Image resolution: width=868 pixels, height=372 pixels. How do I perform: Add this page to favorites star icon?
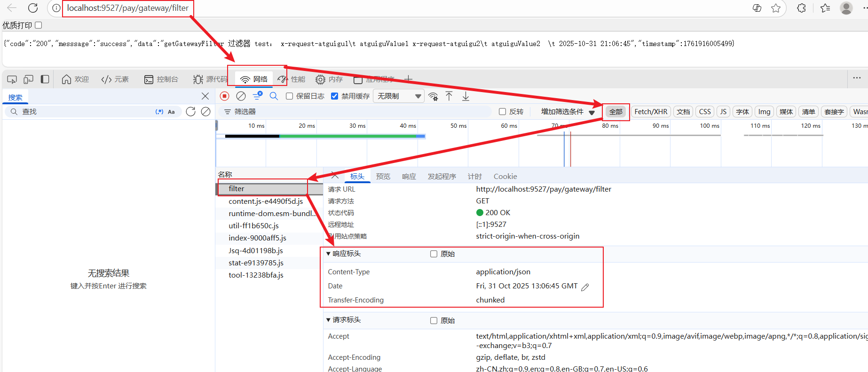(776, 8)
